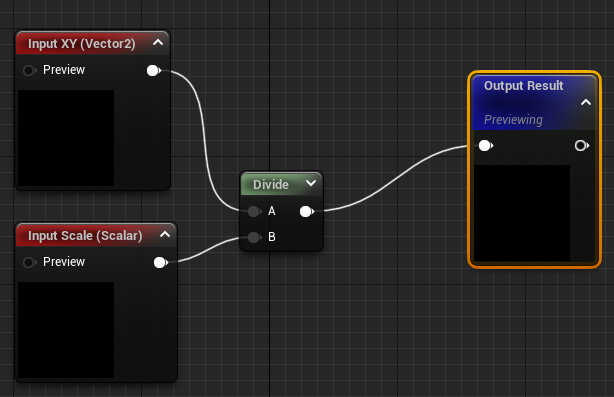Click the A label in Divide node
This screenshot has height=397, width=614.
(272, 211)
